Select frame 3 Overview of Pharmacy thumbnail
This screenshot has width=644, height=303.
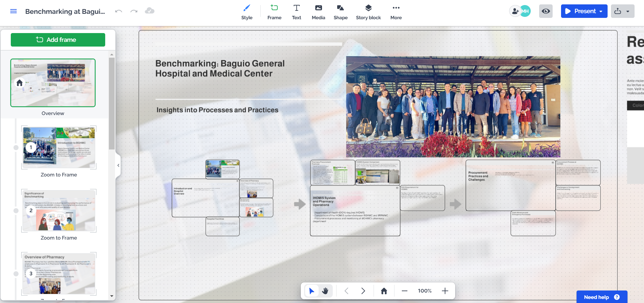59,274
